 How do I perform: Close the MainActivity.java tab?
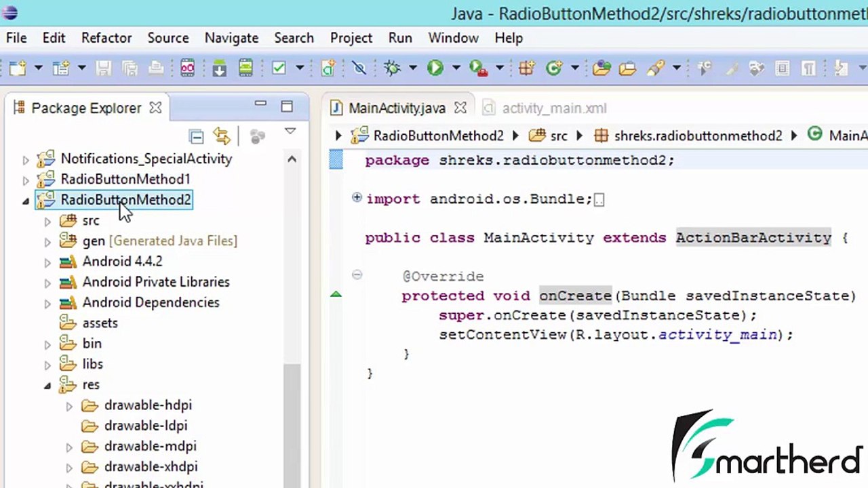coord(460,108)
